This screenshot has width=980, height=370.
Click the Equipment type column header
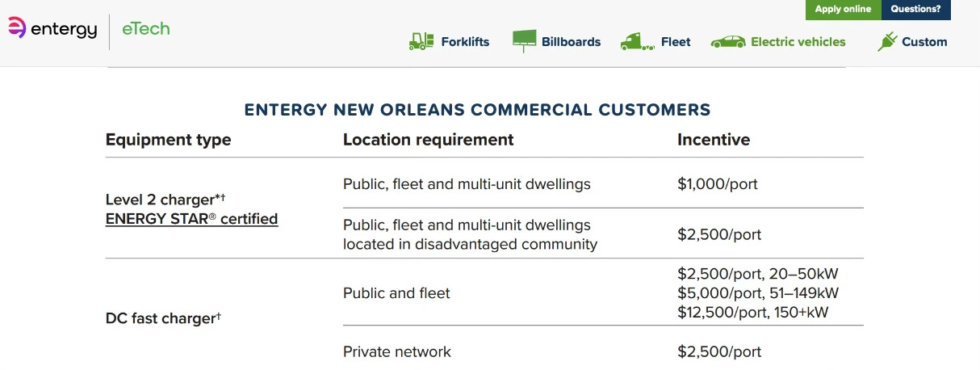[168, 140]
